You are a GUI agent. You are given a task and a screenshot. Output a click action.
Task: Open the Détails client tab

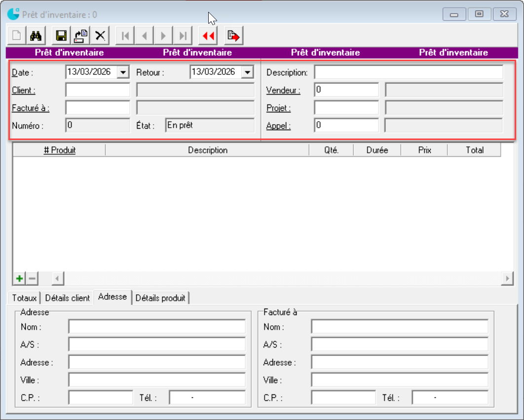point(68,298)
